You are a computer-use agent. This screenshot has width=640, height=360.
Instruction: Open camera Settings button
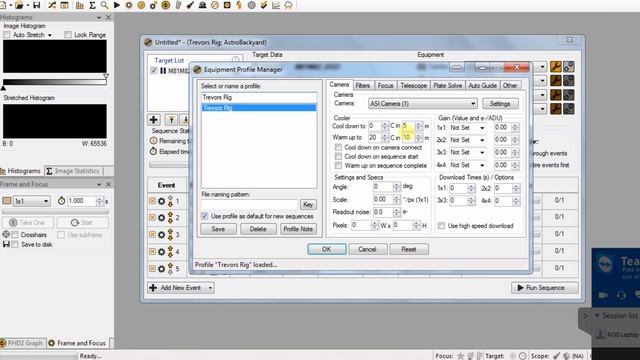click(500, 104)
